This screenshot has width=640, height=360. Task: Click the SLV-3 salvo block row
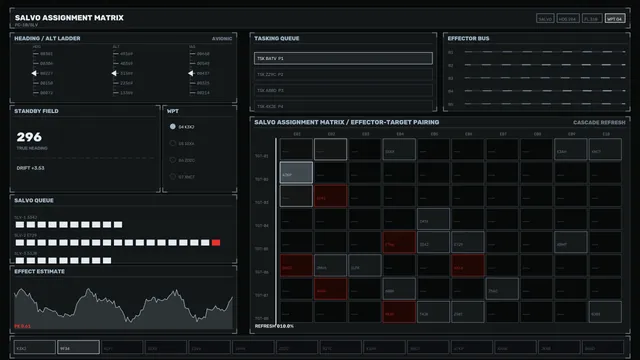coord(63,260)
